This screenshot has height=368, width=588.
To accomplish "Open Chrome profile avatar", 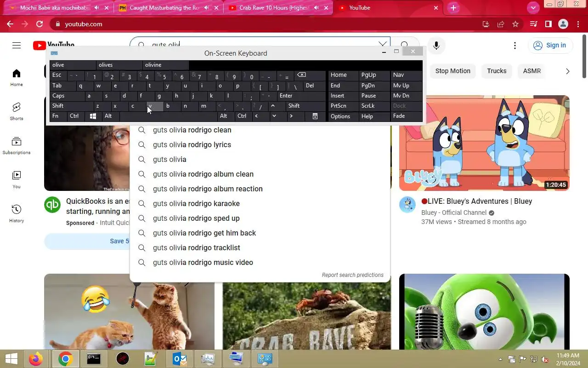I will point(563,24).
